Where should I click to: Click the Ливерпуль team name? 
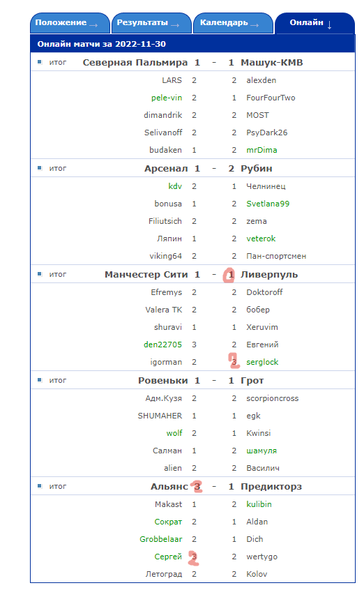coord(268,275)
